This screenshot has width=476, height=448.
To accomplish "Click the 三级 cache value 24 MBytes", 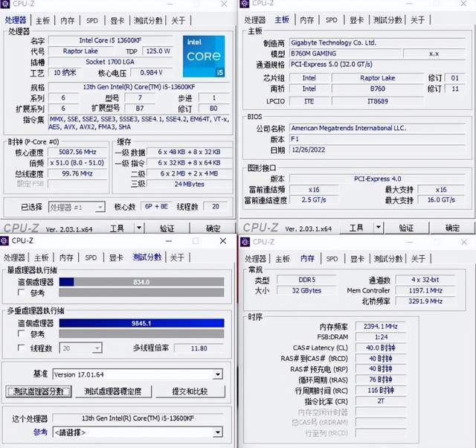I will coord(189,184).
